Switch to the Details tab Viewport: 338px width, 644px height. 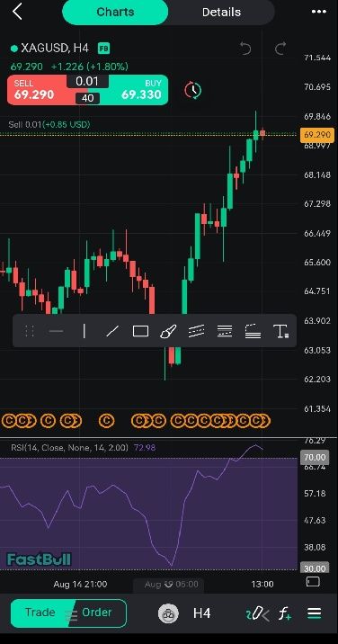click(x=221, y=12)
